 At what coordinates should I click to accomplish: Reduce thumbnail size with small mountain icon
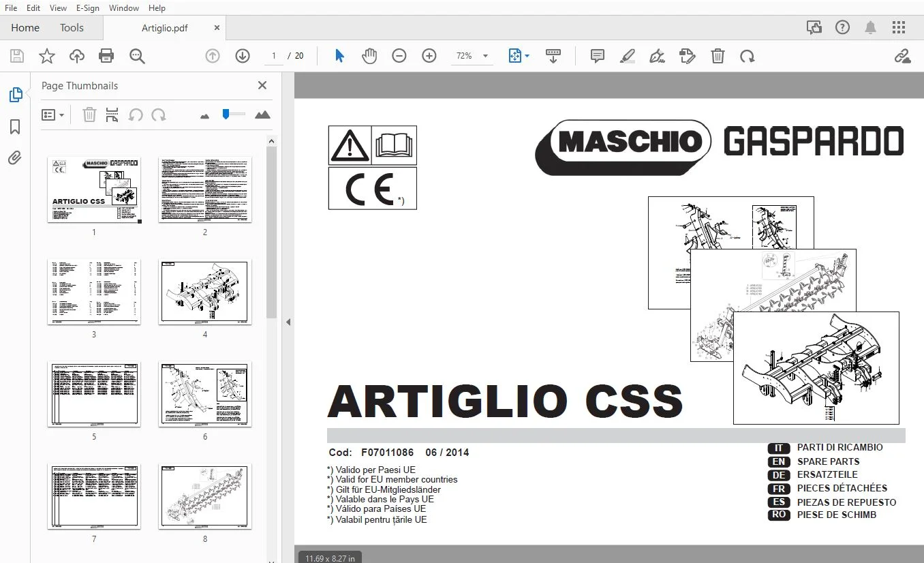(x=205, y=116)
